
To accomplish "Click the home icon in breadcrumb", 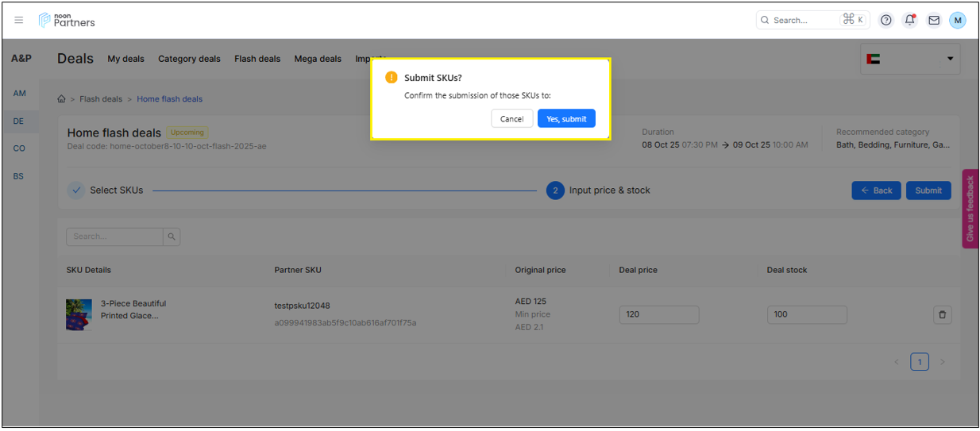I will [x=61, y=99].
